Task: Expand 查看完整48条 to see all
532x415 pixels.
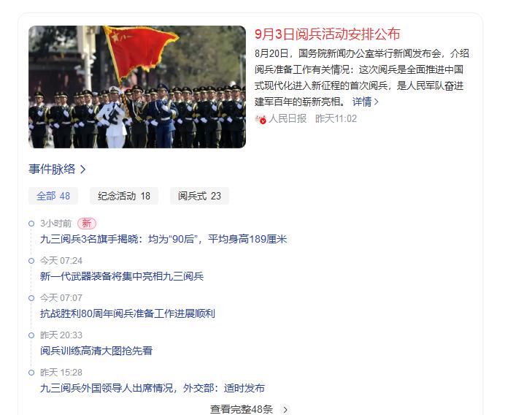Action: coord(250,409)
